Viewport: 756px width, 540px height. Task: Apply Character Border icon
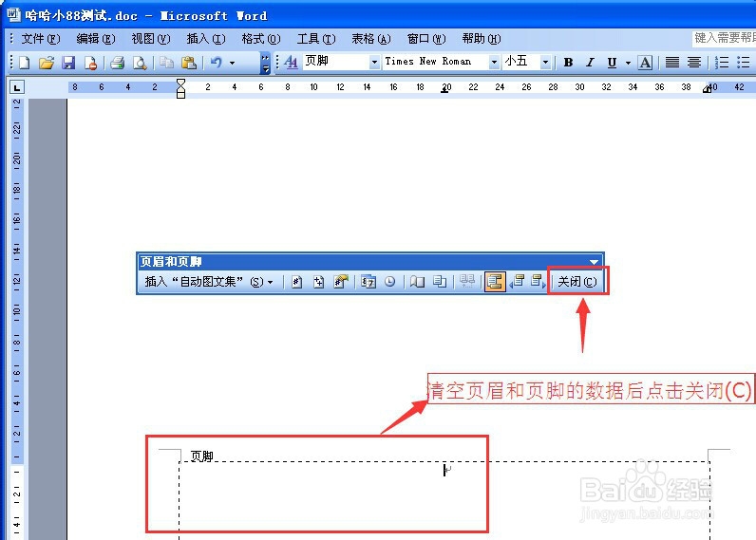tap(645, 62)
